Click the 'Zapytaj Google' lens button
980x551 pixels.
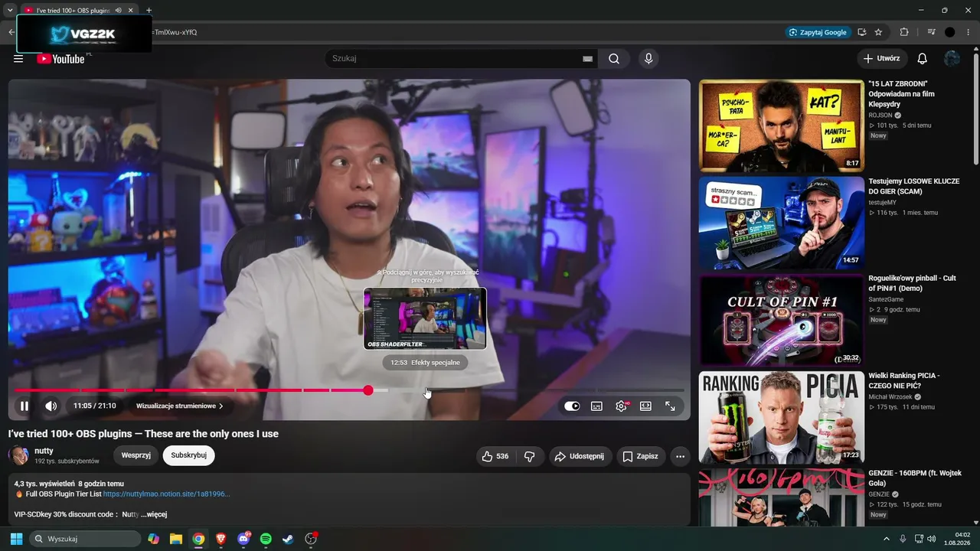point(818,32)
